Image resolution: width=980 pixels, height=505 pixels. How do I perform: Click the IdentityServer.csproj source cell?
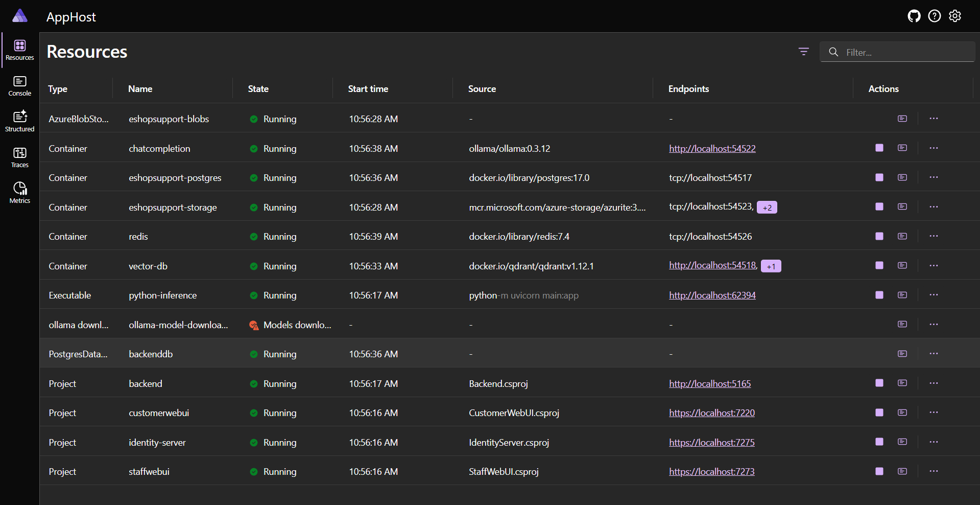[509, 443]
